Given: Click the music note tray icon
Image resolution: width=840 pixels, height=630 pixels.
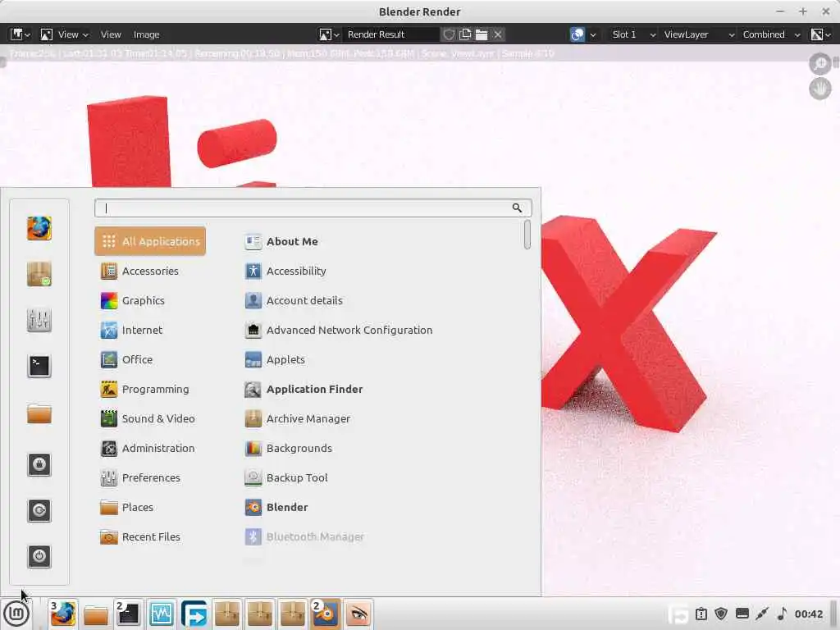Looking at the screenshot, I should (x=782, y=614).
